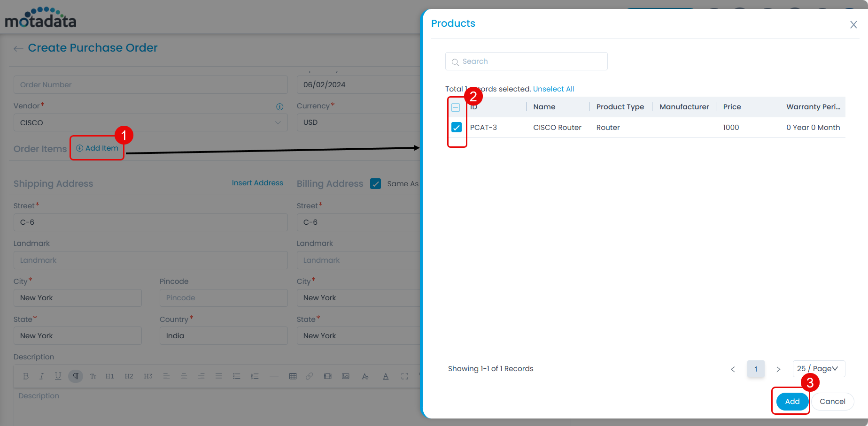Toggle the select-all checkbox in Products header
The height and width of the screenshot is (426, 868).
pyautogui.click(x=455, y=107)
